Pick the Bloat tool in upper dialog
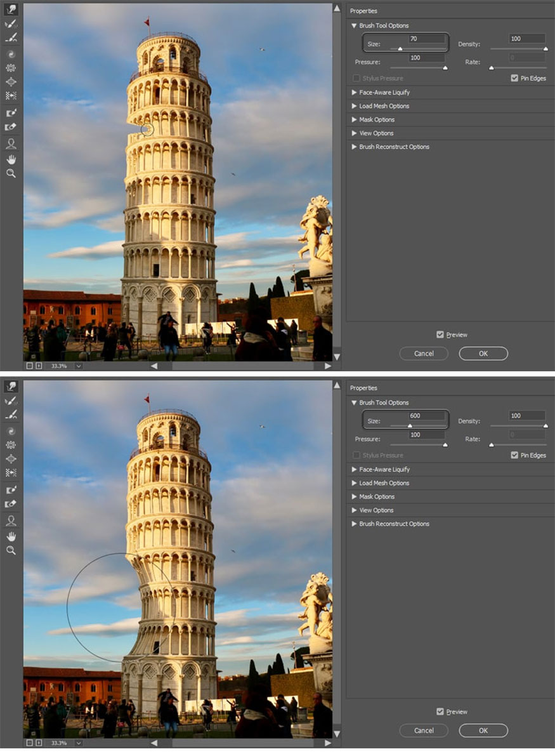Viewport: 555px width, 756px height. coord(11,82)
